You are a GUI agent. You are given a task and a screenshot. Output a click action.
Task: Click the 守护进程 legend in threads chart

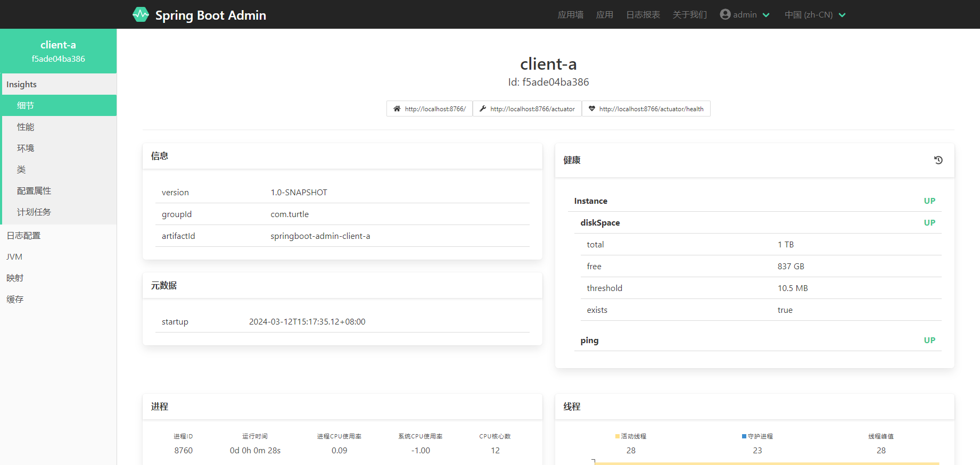pyautogui.click(x=757, y=436)
